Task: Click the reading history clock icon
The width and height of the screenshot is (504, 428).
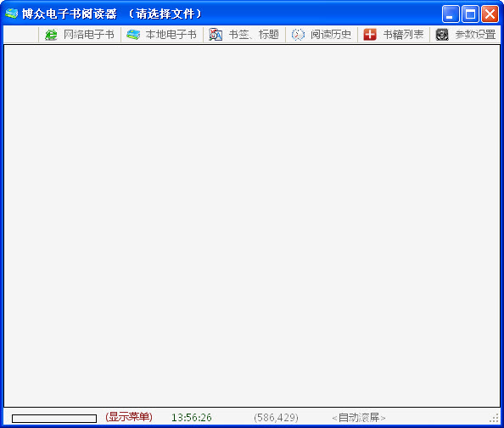Action: tap(298, 35)
